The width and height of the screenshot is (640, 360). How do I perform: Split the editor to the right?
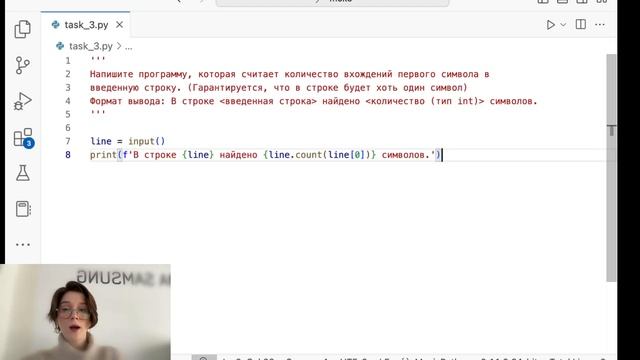580,24
